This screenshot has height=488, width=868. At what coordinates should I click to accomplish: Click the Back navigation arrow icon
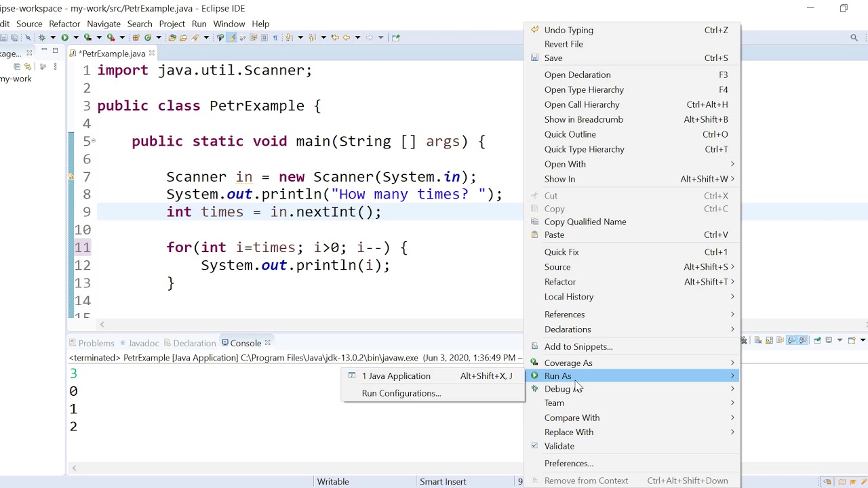click(x=347, y=38)
